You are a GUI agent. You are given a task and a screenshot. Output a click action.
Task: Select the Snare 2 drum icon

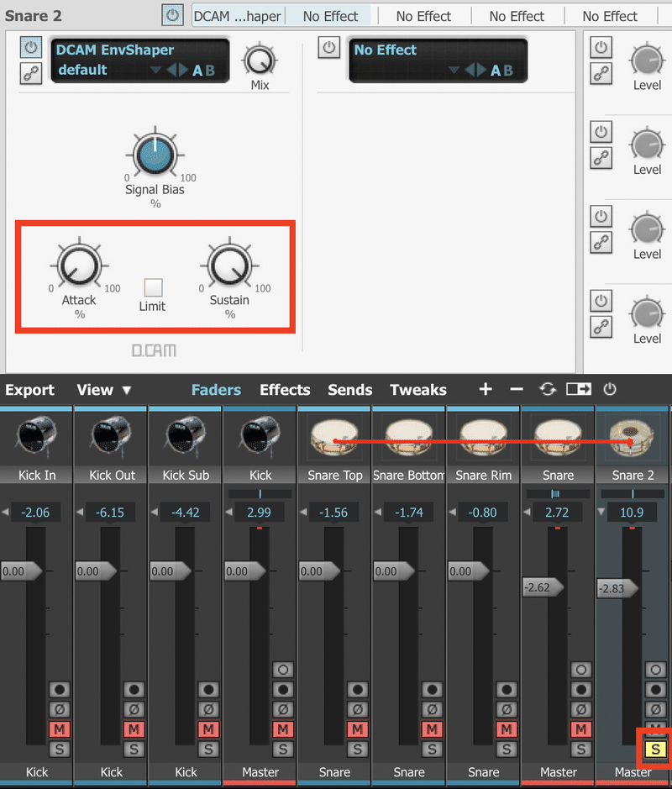(633, 439)
